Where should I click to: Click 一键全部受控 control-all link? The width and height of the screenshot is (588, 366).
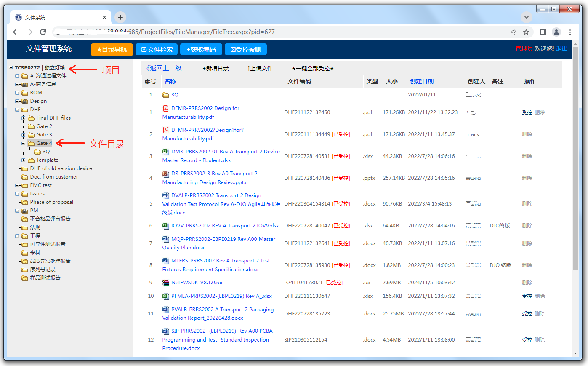[x=313, y=68]
